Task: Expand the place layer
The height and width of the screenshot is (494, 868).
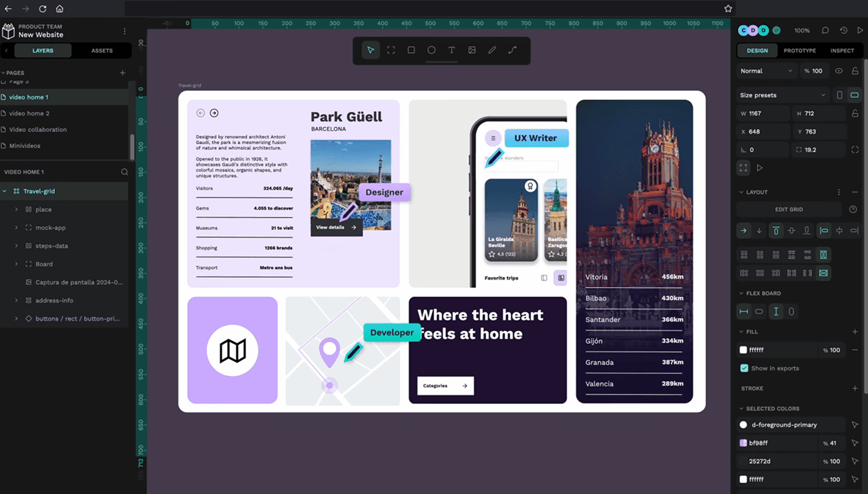Action: point(17,210)
